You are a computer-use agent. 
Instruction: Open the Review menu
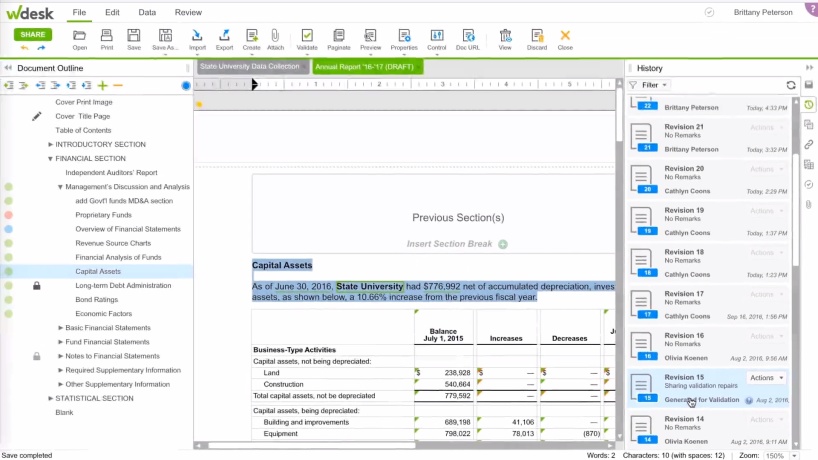(x=188, y=12)
